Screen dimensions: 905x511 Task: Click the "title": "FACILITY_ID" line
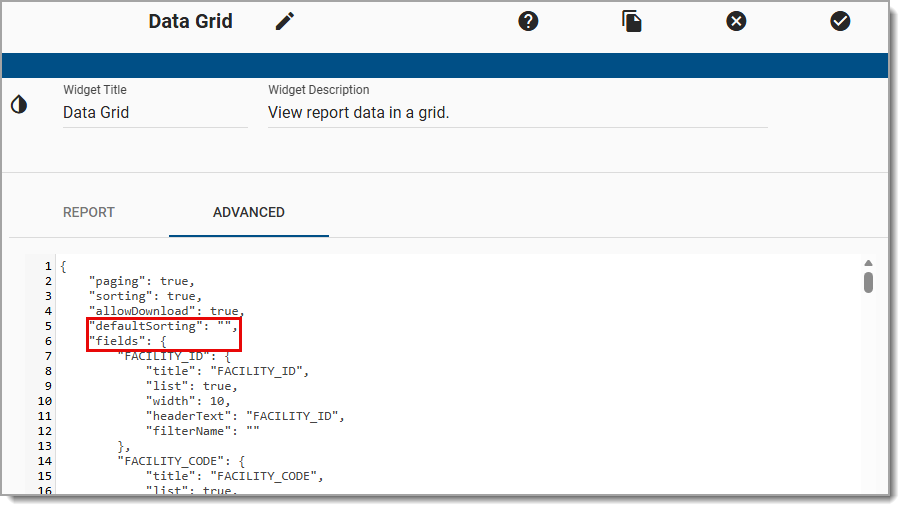(227, 371)
